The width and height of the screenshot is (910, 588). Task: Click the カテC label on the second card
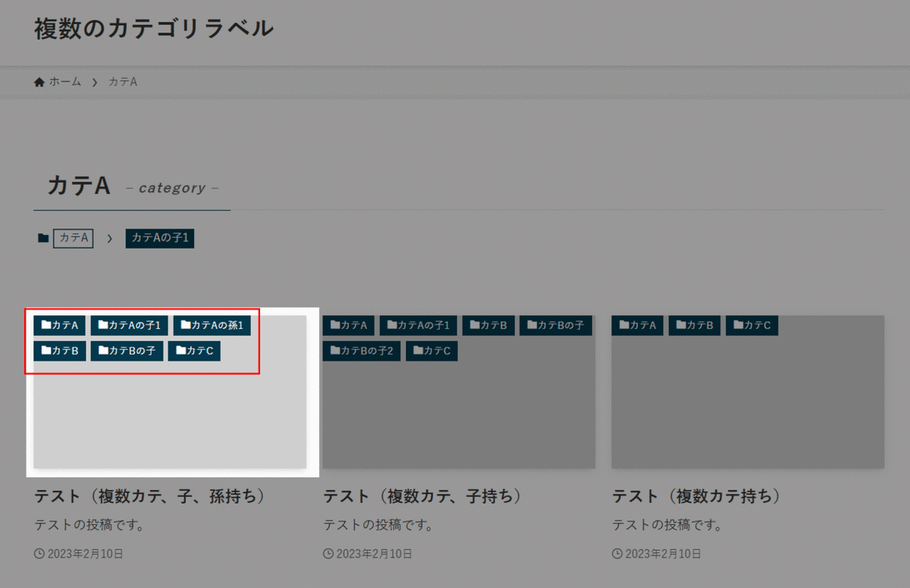tap(432, 351)
